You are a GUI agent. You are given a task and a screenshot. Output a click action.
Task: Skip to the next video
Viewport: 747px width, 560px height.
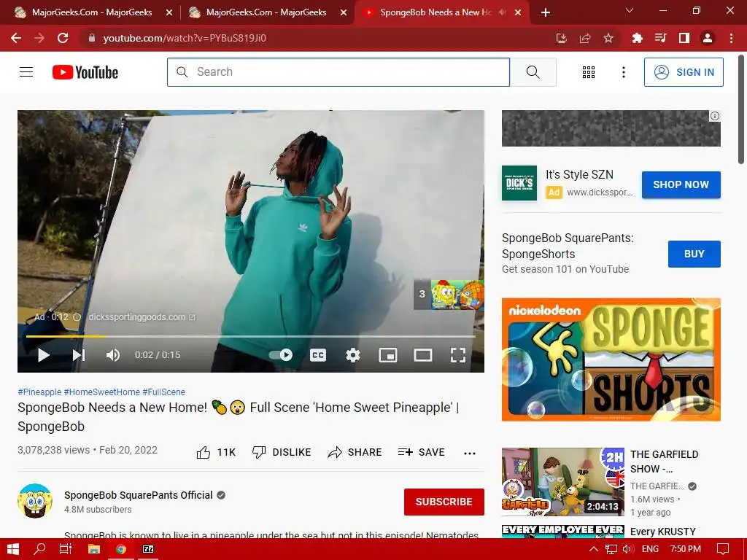click(79, 355)
